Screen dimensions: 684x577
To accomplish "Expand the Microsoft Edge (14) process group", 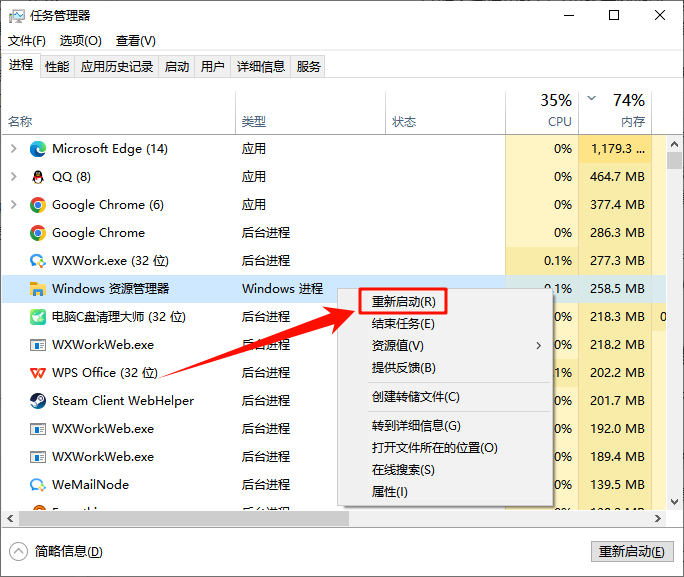I will point(14,149).
